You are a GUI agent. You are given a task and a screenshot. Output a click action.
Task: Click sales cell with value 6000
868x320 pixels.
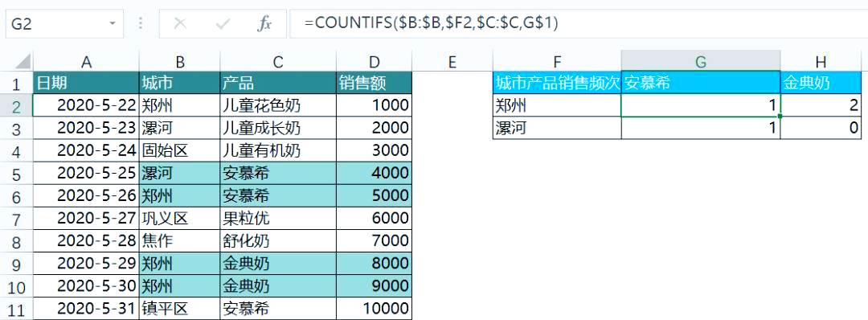coord(375,219)
